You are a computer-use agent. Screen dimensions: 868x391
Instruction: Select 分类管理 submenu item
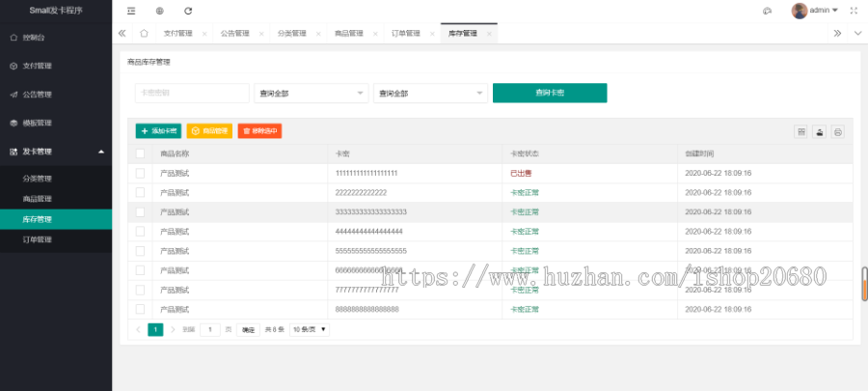click(x=56, y=179)
